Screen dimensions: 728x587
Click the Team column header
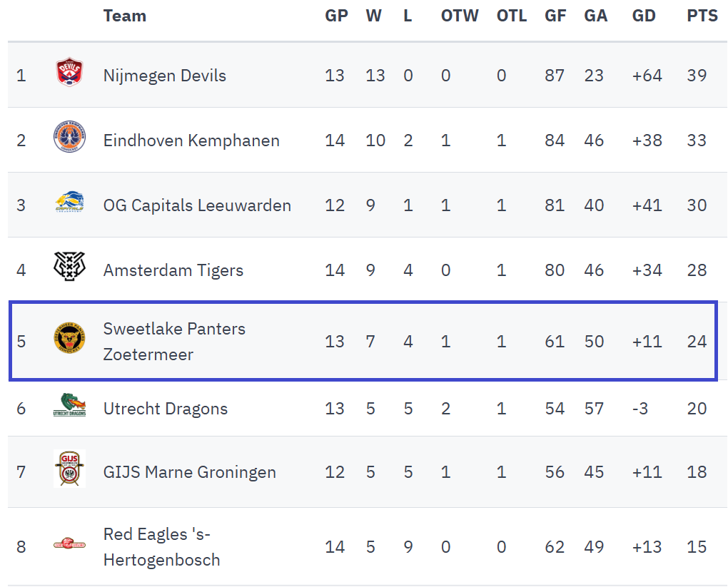(124, 16)
